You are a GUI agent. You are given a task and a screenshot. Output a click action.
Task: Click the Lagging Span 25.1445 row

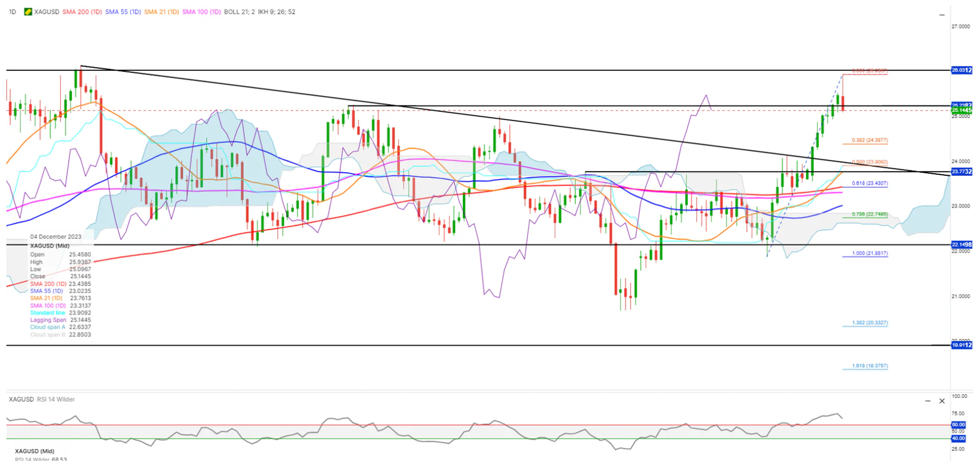point(61,320)
